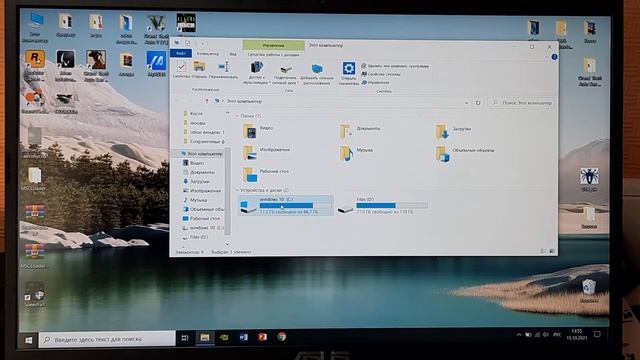
Task: Select Видео in the navigation pane
Action: click(x=193, y=163)
